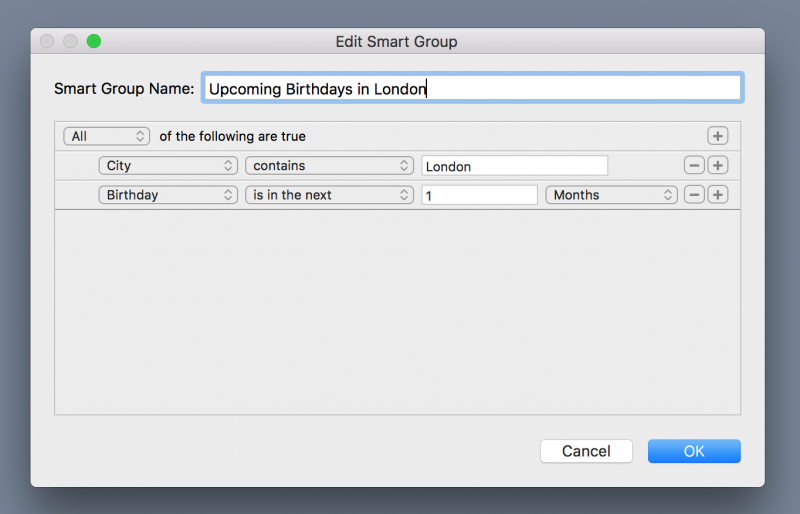Open the City field dropdown

pos(168,165)
